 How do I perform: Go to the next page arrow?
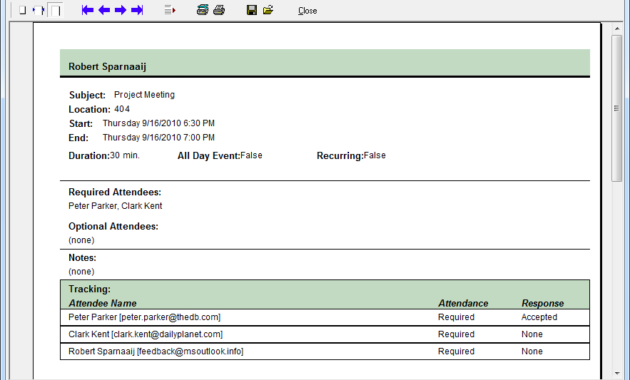(x=120, y=10)
